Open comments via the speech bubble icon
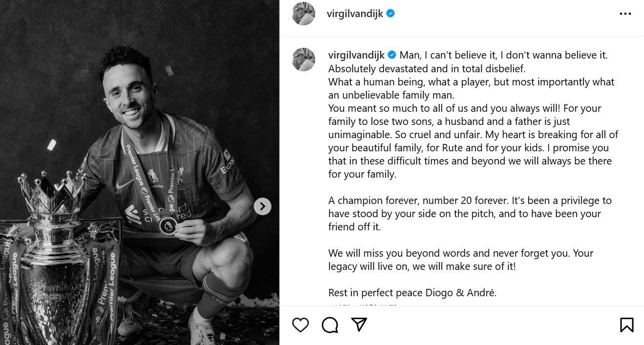The width and height of the screenshot is (644, 345). (330, 325)
